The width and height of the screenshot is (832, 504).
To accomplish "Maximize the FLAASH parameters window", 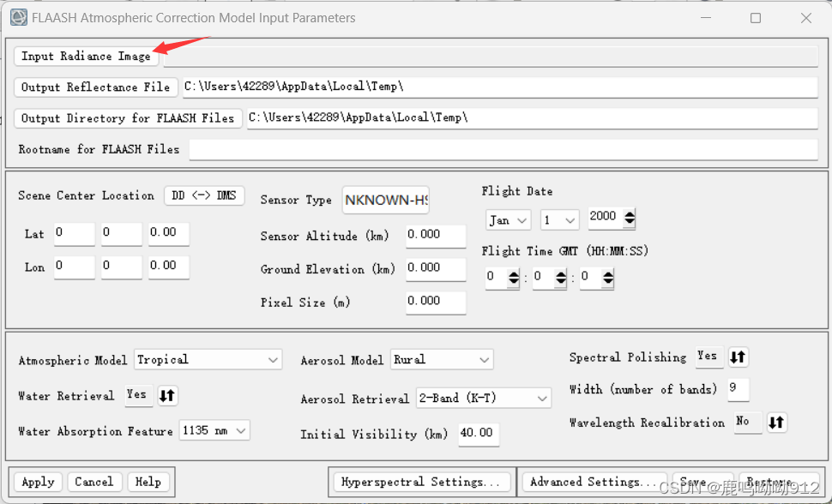I will tap(756, 18).
